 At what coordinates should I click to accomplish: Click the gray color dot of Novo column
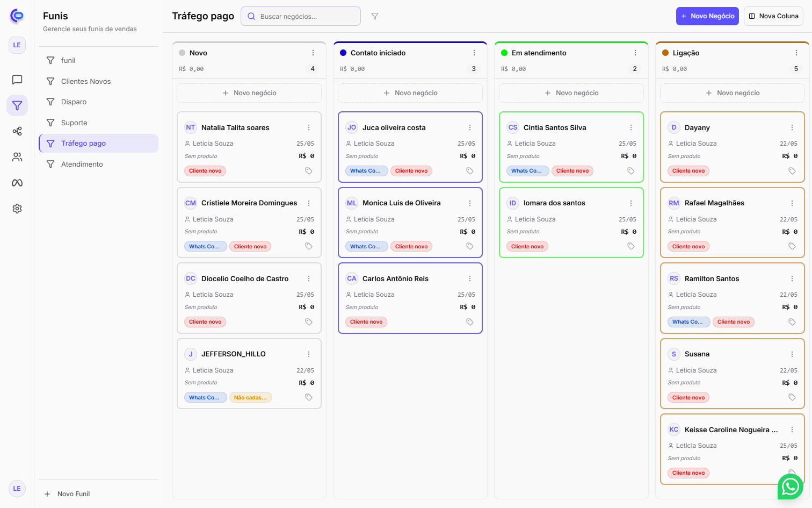(x=182, y=53)
